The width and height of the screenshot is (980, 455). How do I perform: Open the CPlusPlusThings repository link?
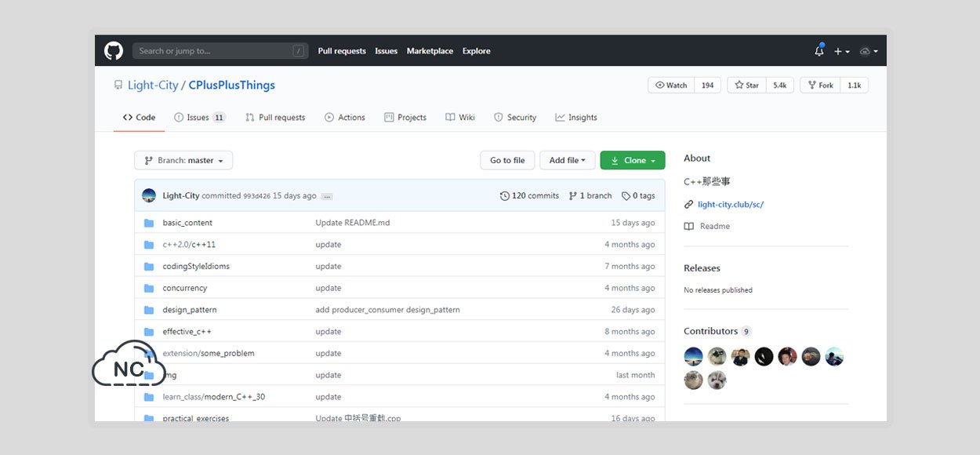(x=232, y=85)
